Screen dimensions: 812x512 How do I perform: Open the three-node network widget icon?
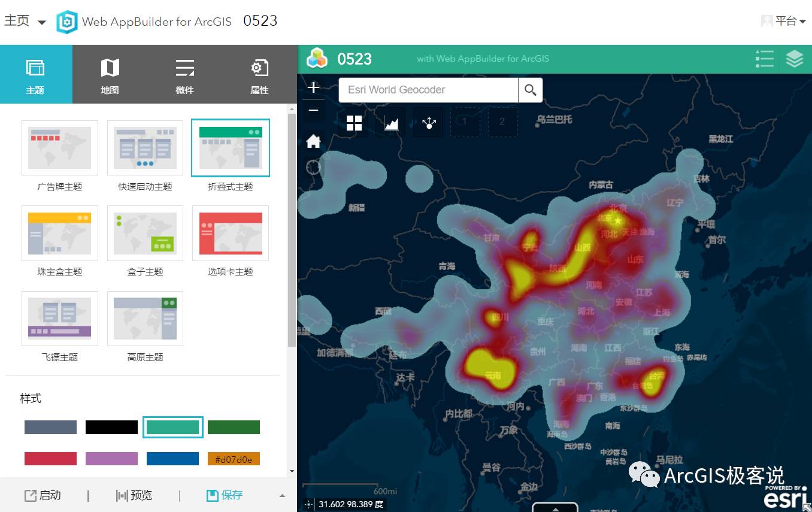[x=428, y=123]
